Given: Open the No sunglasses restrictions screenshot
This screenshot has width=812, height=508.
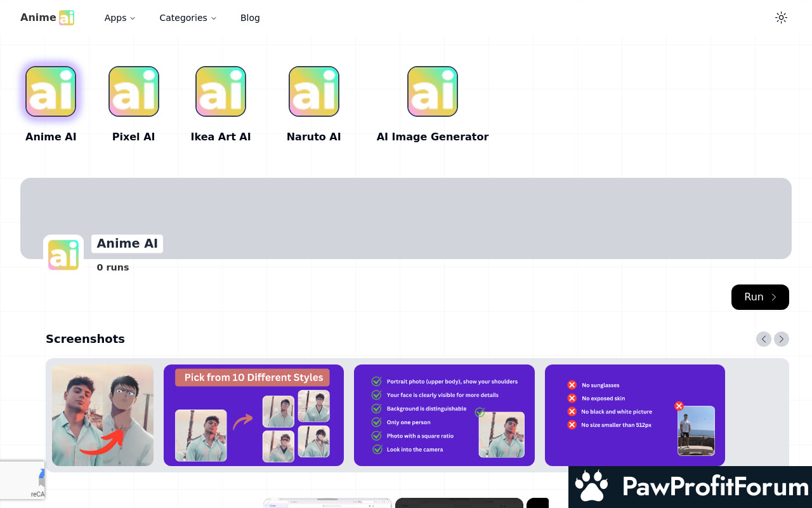Looking at the screenshot, I should click(635, 415).
